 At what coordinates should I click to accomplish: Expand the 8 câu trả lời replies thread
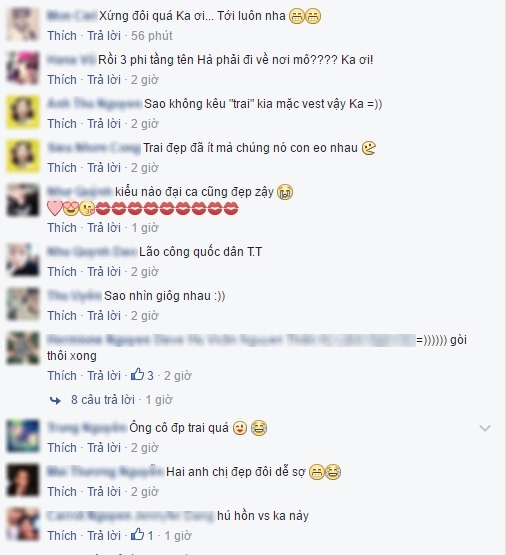click(103, 400)
